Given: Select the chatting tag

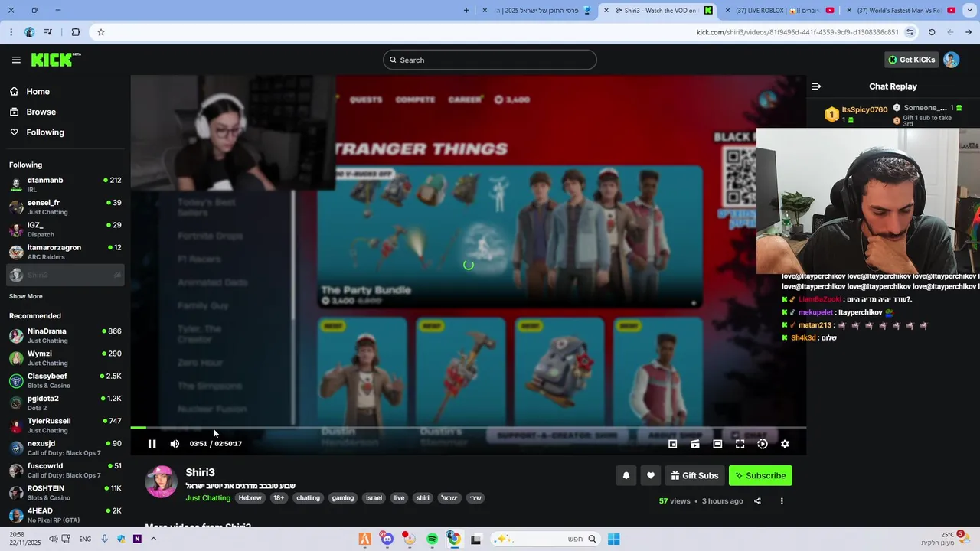Looking at the screenshot, I should 309,498.
